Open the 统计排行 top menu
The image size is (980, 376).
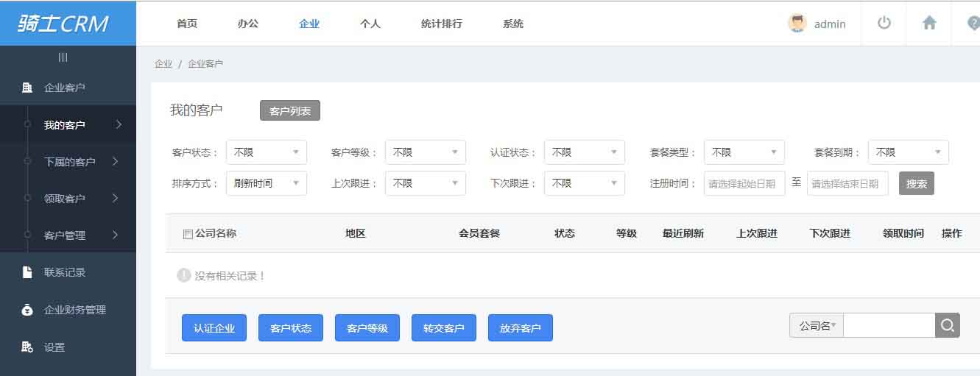click(x=441, y=24)
